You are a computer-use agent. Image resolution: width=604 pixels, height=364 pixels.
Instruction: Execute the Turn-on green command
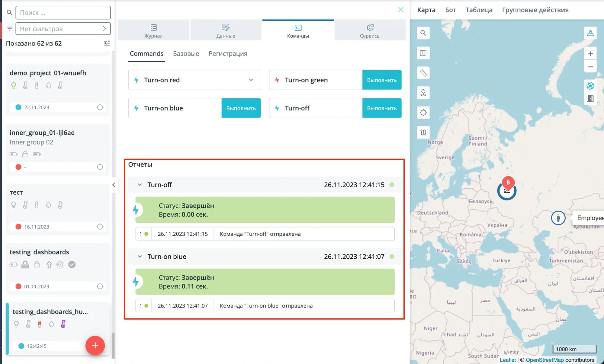click(382, 80)
